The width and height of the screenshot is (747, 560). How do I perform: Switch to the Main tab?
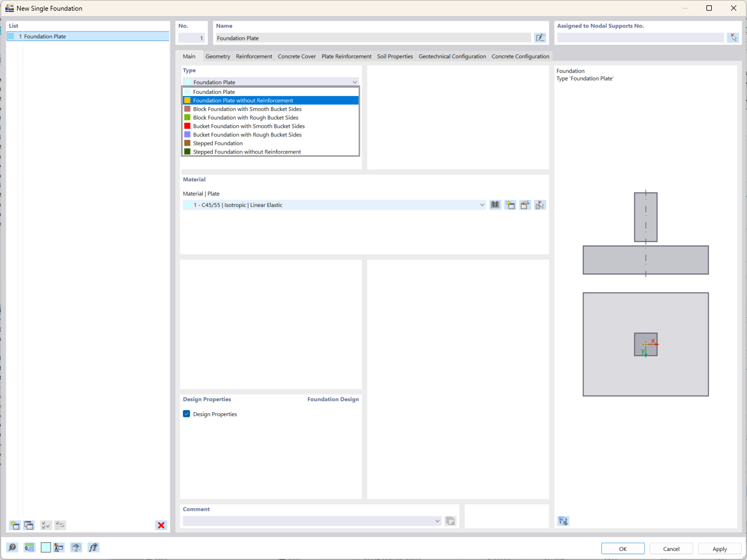(x=189, y=56)
